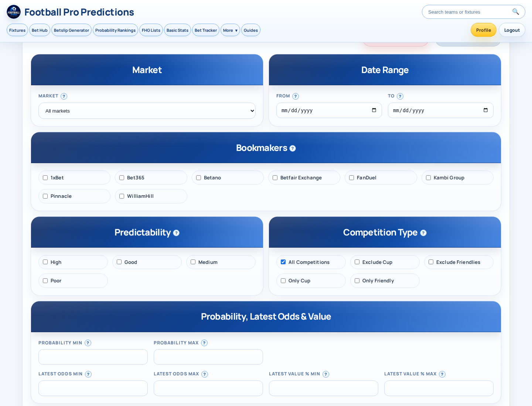Open the Probability Max help icon

(x=204, y=343)
